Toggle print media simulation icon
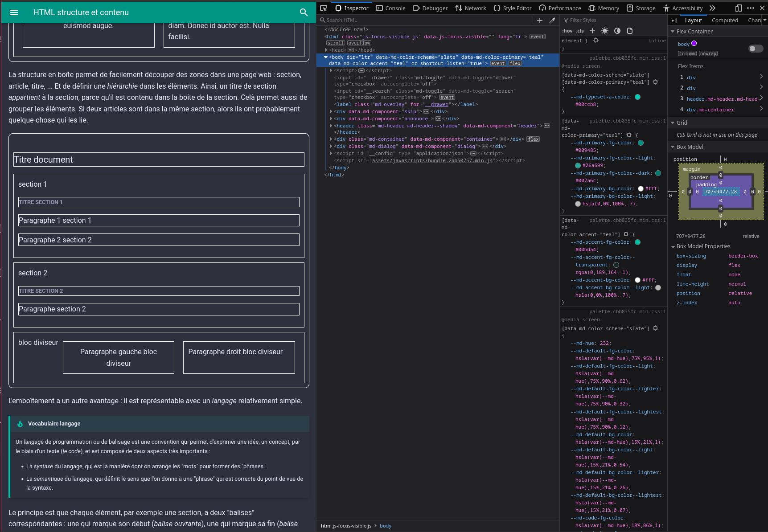 point(630,31)
